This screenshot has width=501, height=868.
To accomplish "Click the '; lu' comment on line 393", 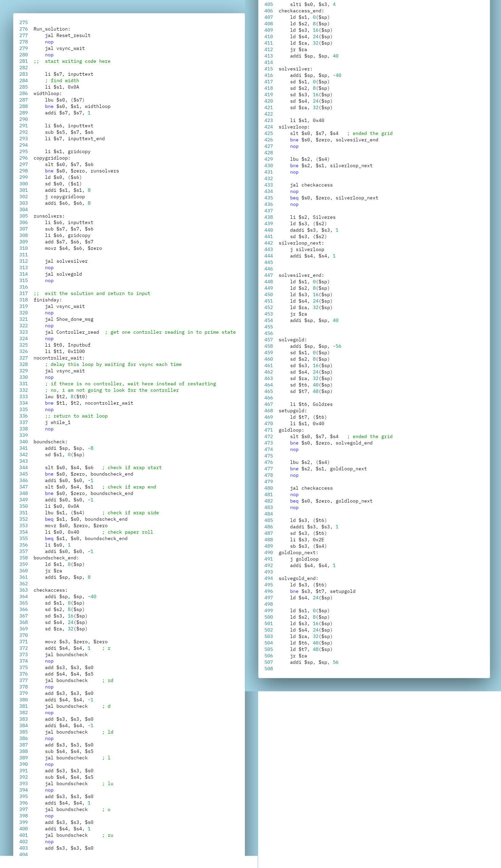I will pyautogui.click(x=108, y=784).
